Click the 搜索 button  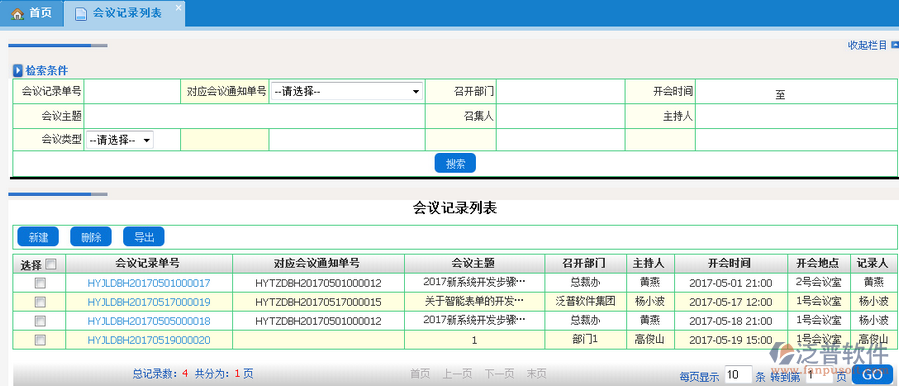(x=455, y=163)
